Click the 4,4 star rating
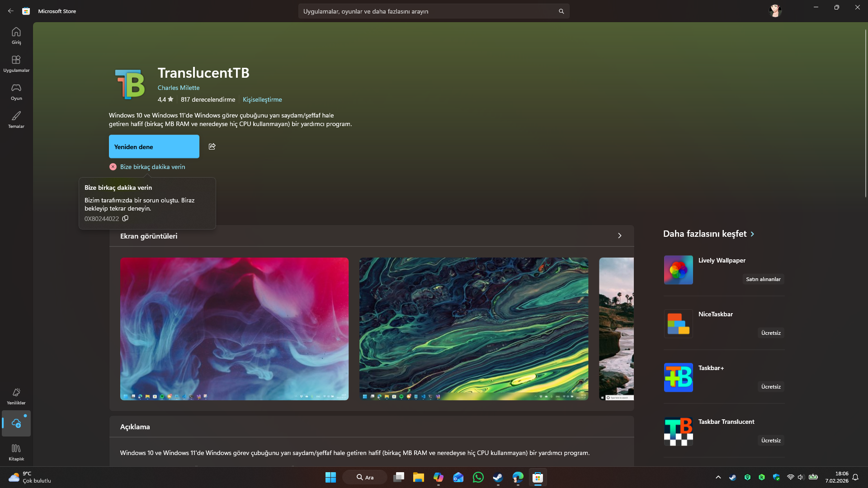 pyautogui.click(x=165, y=99)
